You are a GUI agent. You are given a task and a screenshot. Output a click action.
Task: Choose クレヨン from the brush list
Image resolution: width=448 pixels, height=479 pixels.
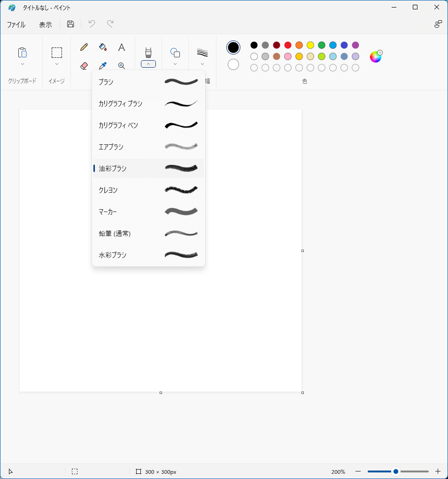pyautogui.click(x=148, y=190)
